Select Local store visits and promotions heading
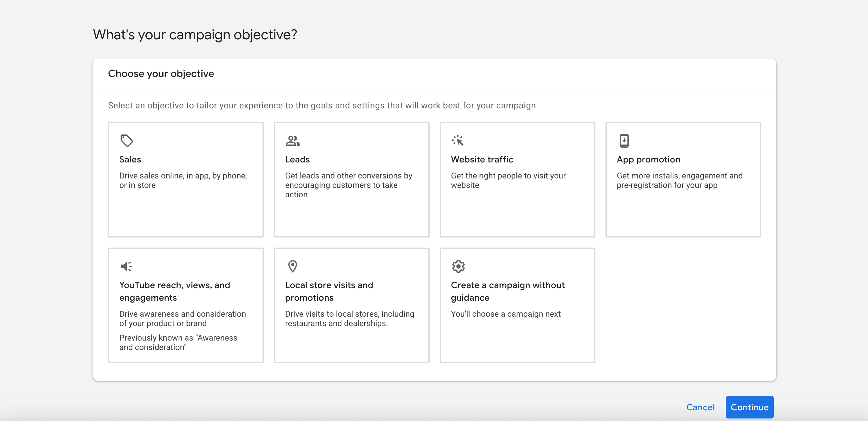The width and height of the screenshot is (868, 421). 329,291
